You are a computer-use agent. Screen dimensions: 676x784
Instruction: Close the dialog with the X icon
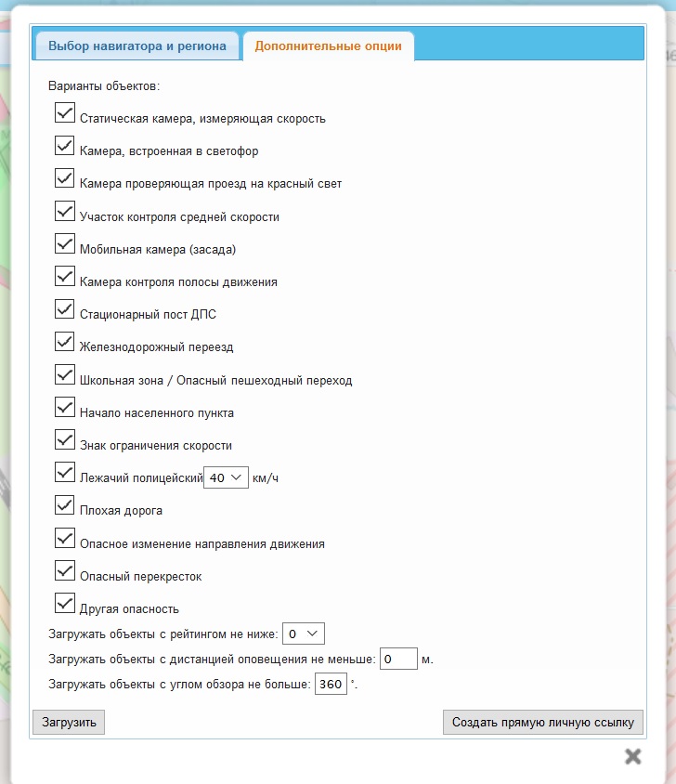pos(632,756)
